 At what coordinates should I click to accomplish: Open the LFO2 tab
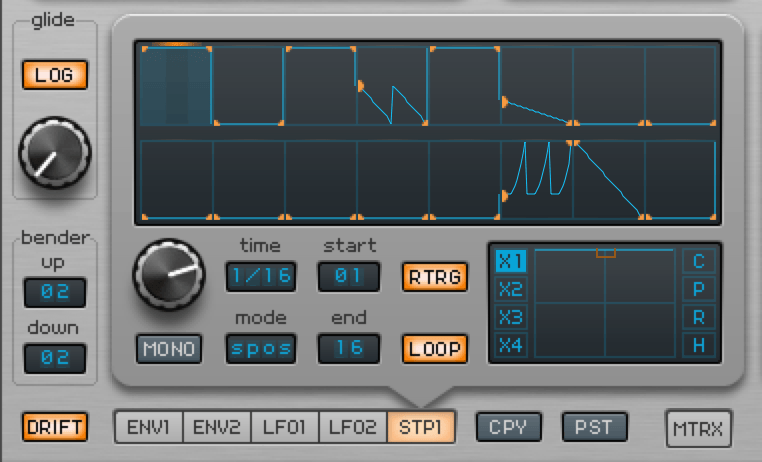pyautogui.click(x=353, y=427)
